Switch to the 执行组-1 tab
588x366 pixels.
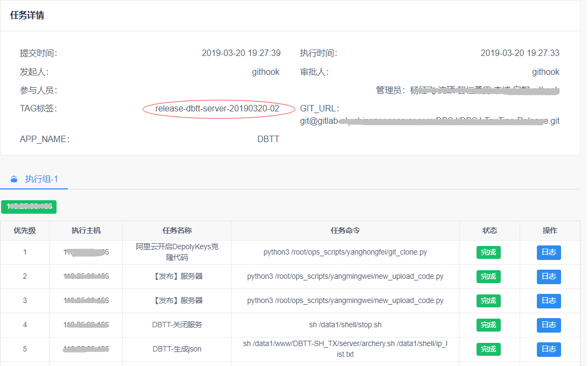(34, 179)
